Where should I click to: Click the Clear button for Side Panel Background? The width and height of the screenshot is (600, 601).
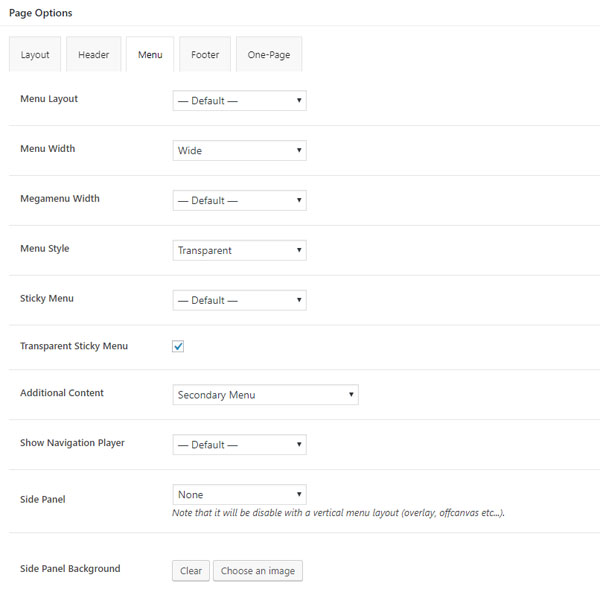[x=191, y=571]
